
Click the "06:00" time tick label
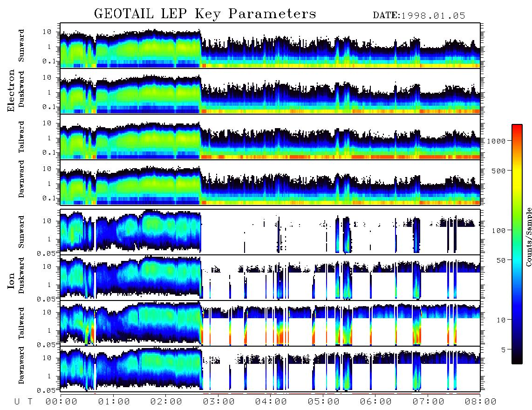click(376, 402)
